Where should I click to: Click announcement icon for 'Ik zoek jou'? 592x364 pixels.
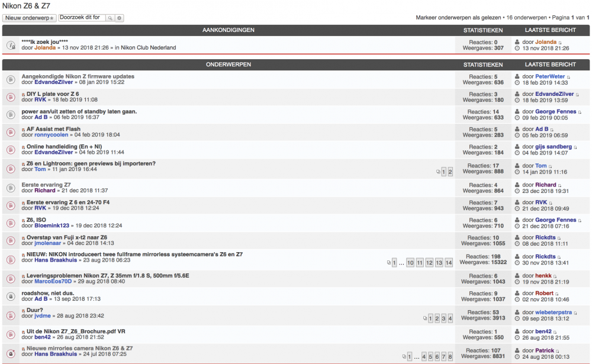click(x=11, y=46)
